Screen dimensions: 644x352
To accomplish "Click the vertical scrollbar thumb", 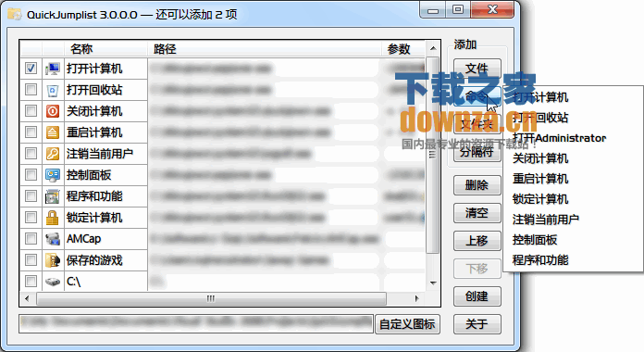I will (432, 155).
